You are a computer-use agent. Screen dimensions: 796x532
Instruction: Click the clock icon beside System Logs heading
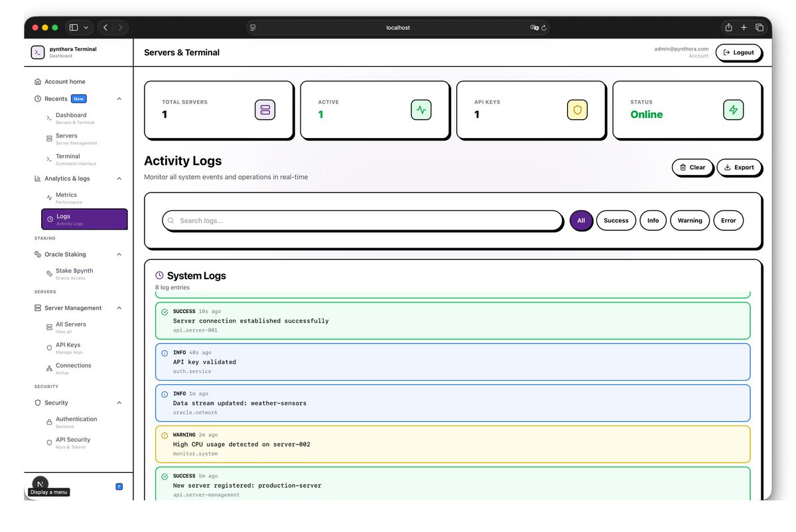[x=159, y=275]
